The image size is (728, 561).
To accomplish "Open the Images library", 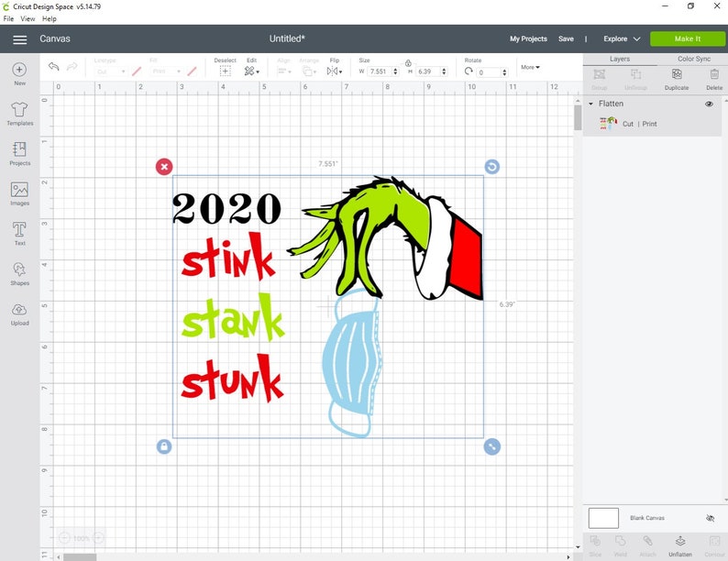I will (19, 194).
